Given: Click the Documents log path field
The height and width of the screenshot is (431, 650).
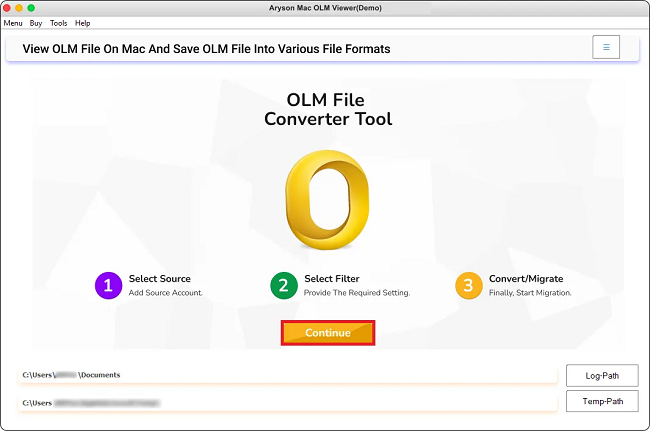Looking at the screenshot, I should coord(288,375).
